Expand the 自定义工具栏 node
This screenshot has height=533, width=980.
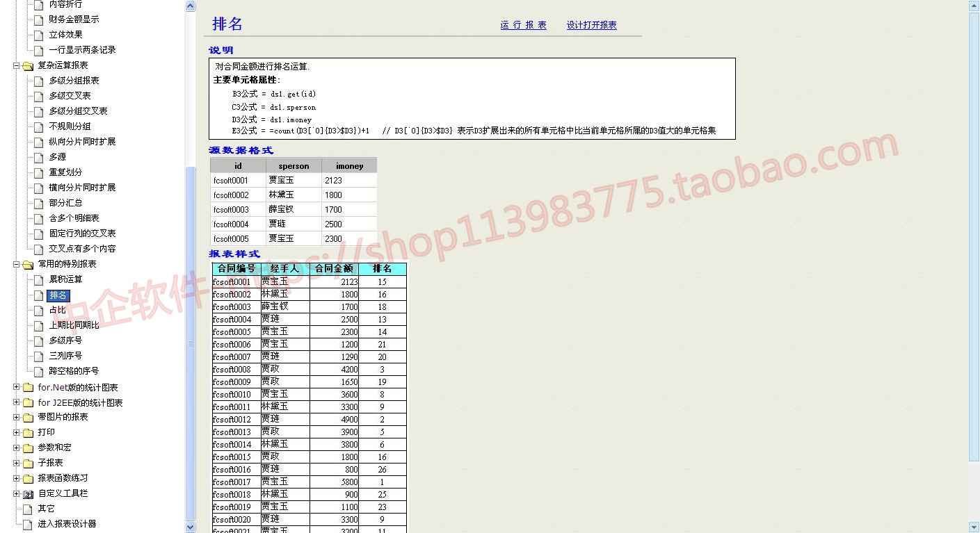click(x=16, y=494)
